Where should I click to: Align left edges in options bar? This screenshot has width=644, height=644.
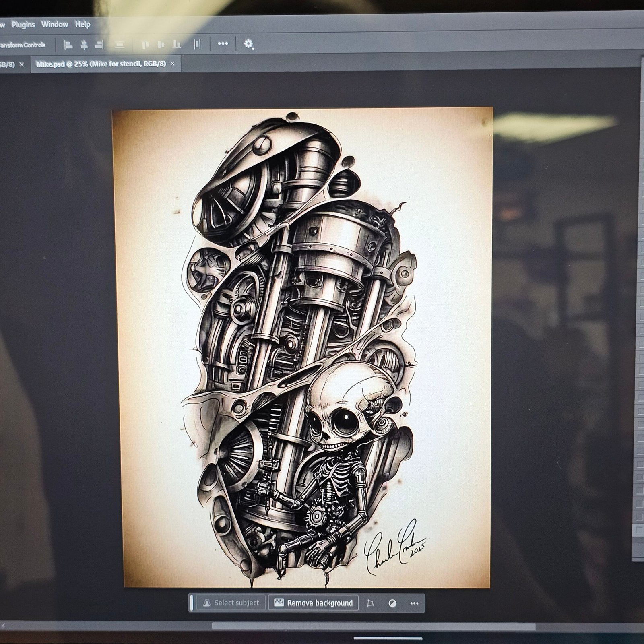(x=68, y=45)
